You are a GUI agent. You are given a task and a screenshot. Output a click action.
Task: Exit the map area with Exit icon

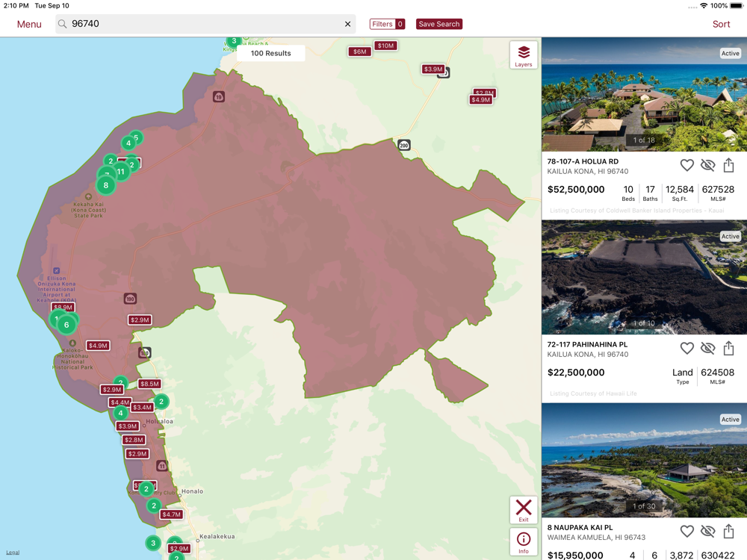coord(524,510)
